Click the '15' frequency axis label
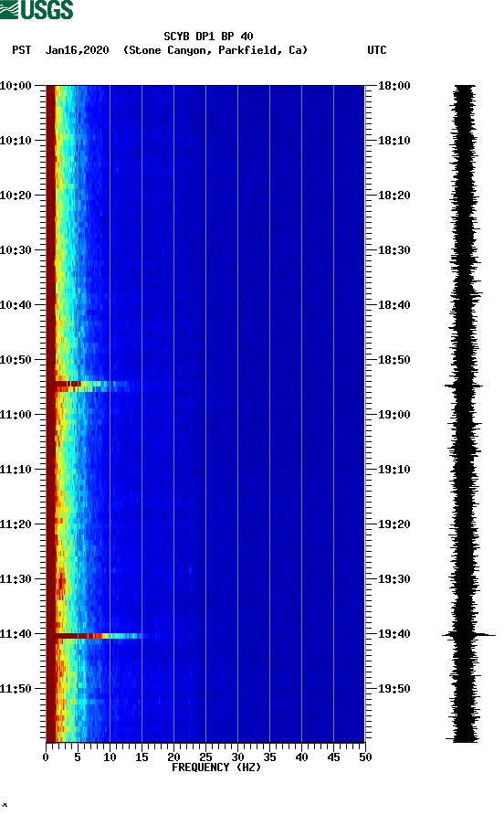 pyautogui.click(x=142, y=757)
